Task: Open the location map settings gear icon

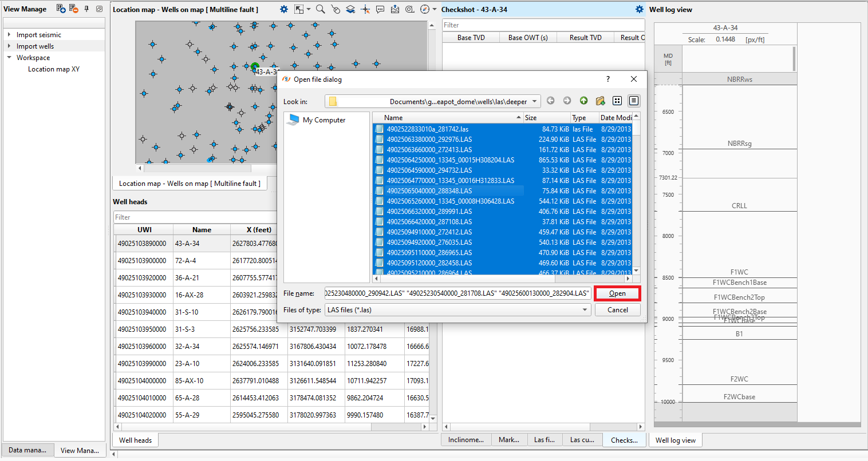Action: tap(284, 9)
